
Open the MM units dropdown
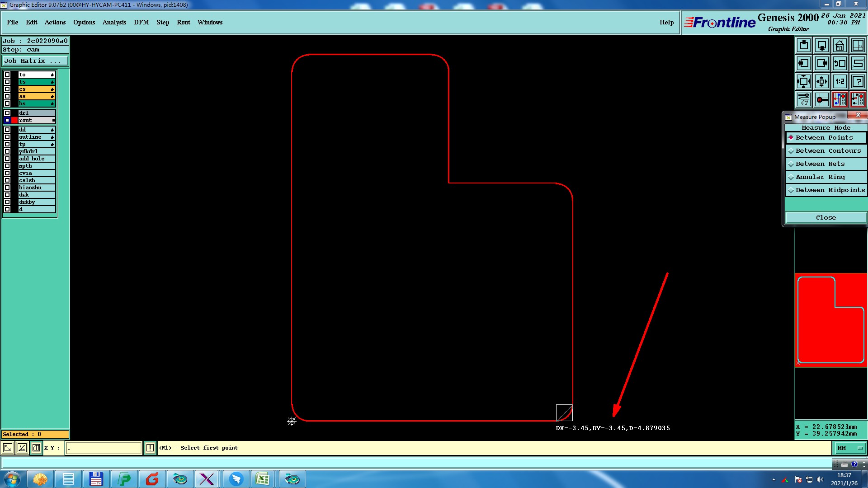850,448
